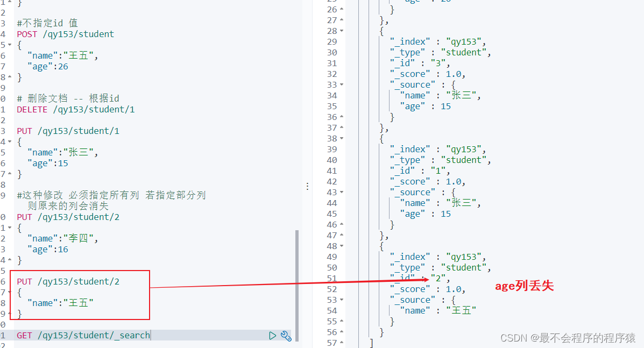
Task: Click the fold arrow on output line 47
Action: [342, 235]
